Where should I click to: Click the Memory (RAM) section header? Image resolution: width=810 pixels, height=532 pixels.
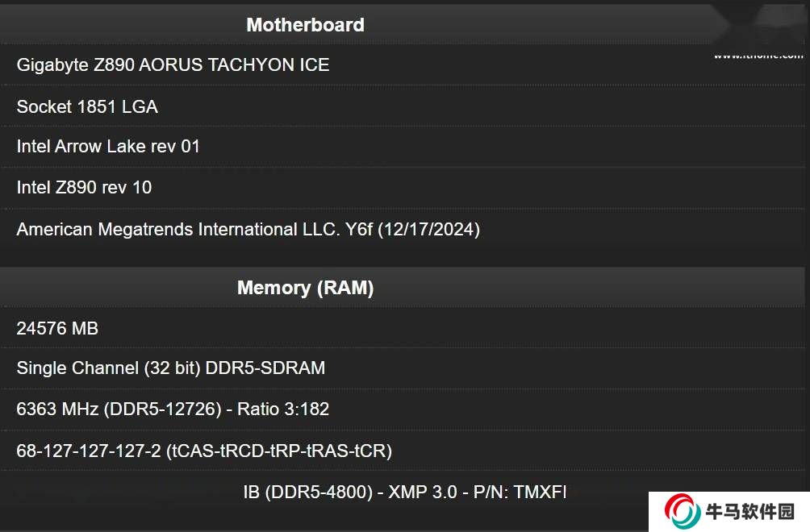(x=305, y=288)
